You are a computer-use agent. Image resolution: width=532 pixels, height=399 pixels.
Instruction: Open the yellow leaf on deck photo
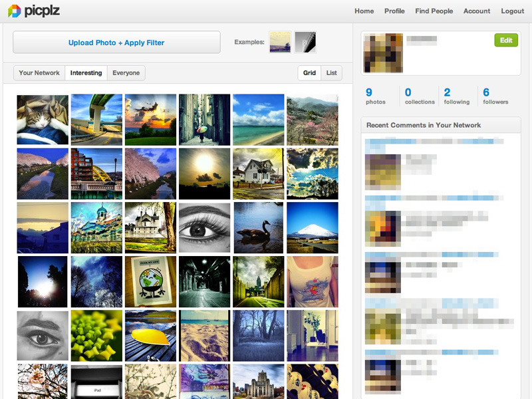click(150, 336)
